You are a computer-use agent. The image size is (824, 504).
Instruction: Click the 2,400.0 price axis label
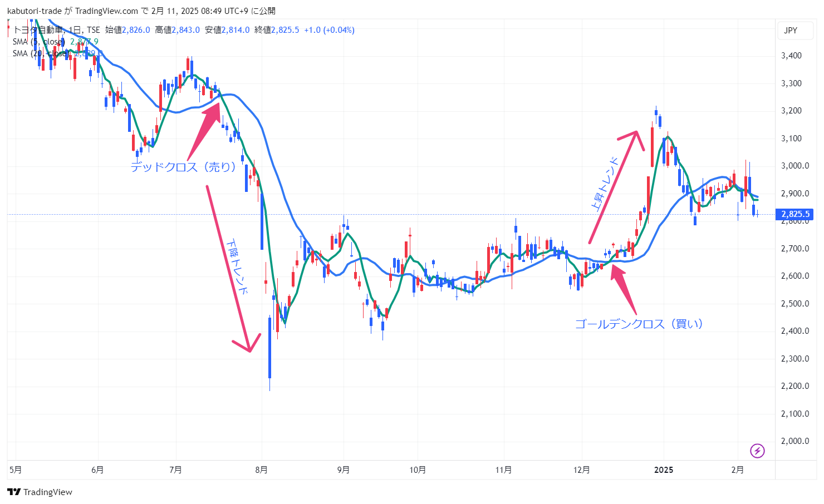point(795,331)
